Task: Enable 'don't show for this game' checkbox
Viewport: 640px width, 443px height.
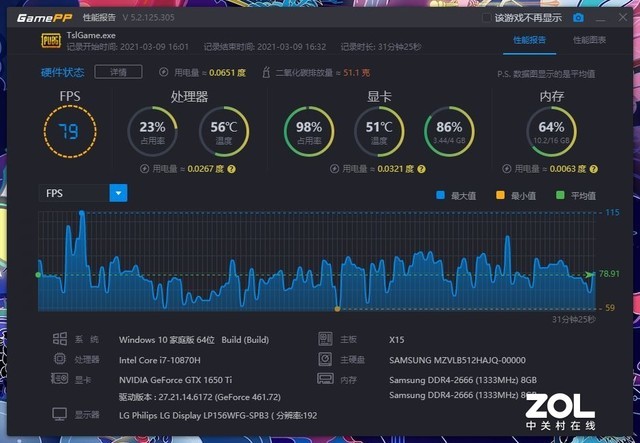Action: pos(486,18)
